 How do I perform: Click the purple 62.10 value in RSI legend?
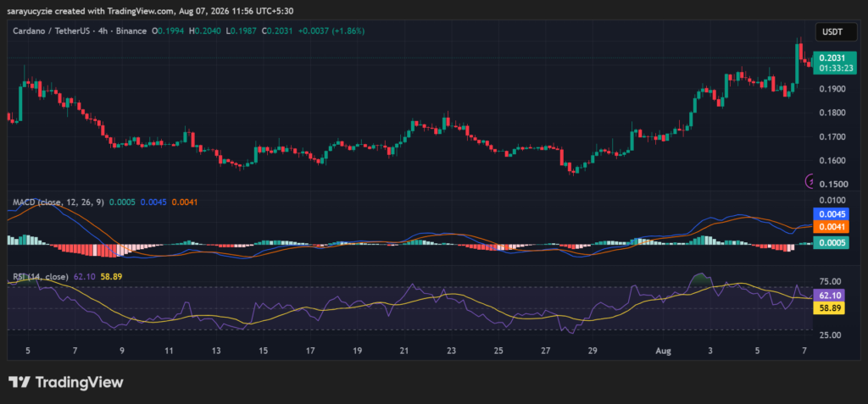(84, 277)
